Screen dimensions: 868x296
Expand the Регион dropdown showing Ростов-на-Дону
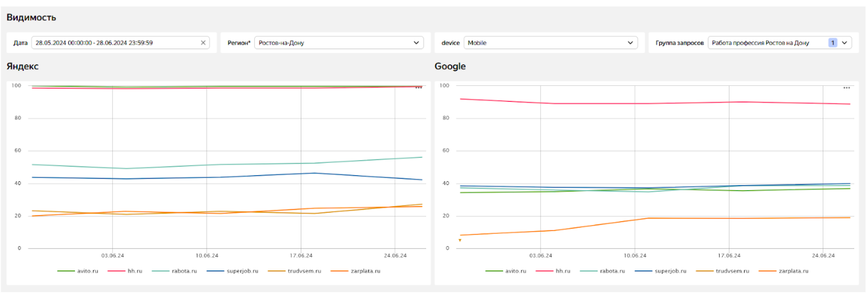click(x=339, y=43)
